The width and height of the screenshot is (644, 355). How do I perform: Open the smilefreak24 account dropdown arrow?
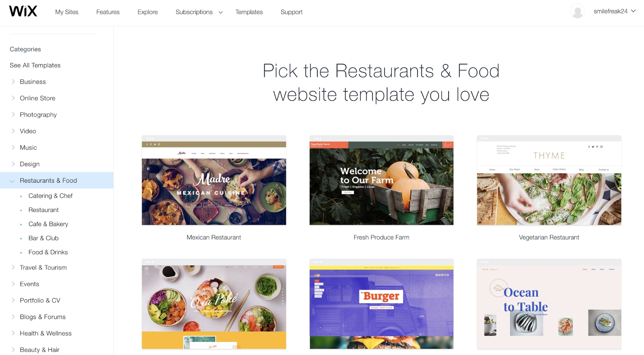point(633,11)
